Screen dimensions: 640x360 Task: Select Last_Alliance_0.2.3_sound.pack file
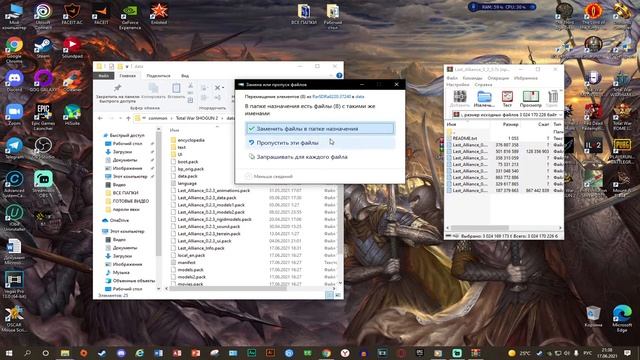tap(209, 227)
